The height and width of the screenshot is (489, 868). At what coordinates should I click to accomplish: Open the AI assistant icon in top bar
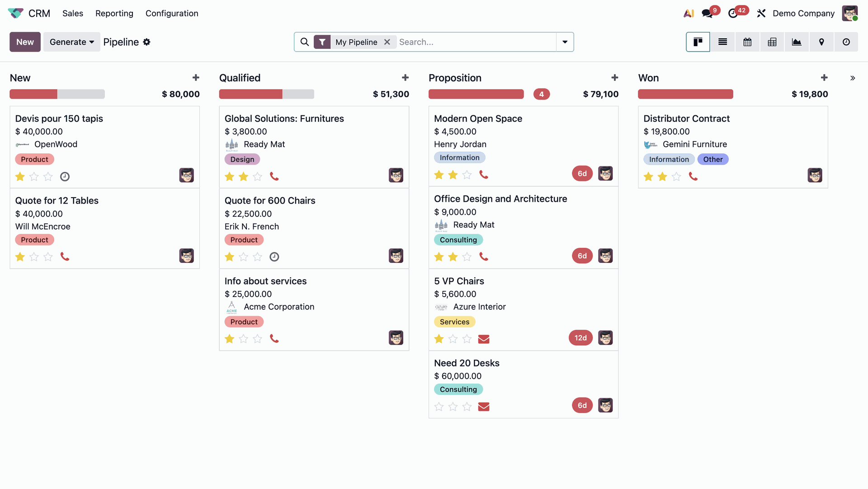[689, 14]
